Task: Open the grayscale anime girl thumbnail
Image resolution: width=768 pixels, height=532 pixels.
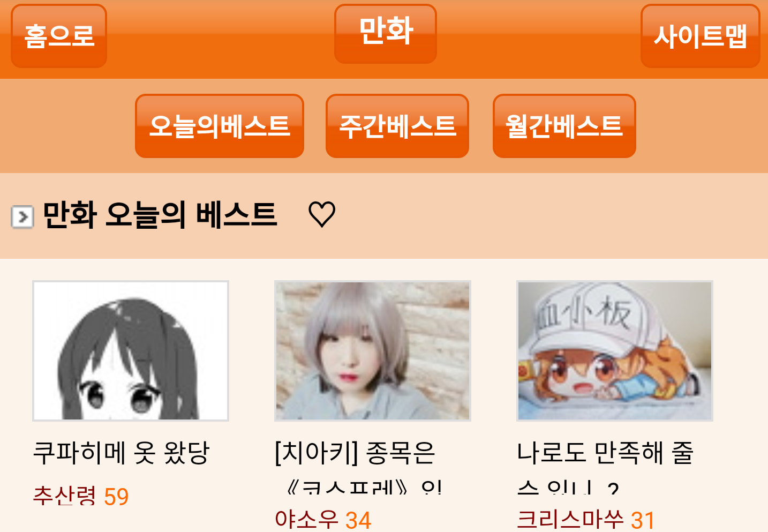Action: 131,351
